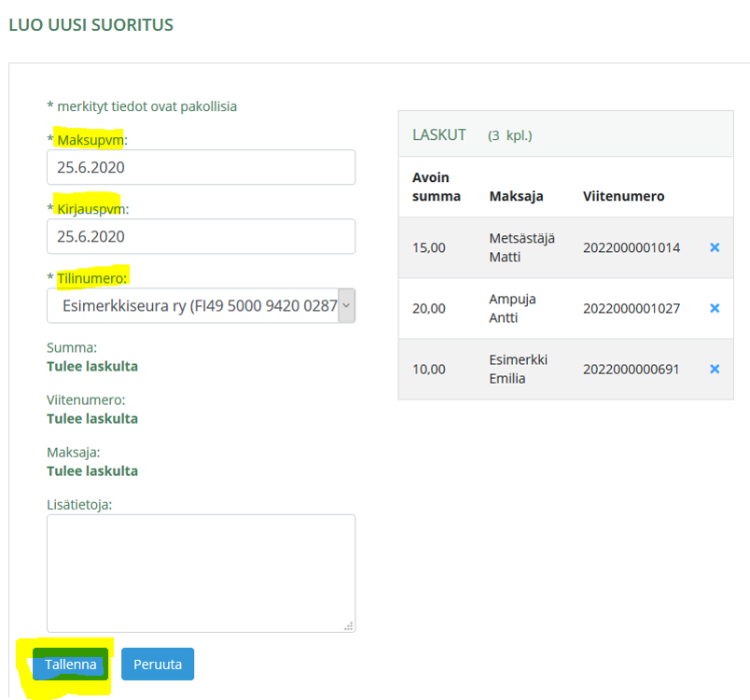Click the Maksupvm date field
The image size is (750, 700).
click(201, 168)
